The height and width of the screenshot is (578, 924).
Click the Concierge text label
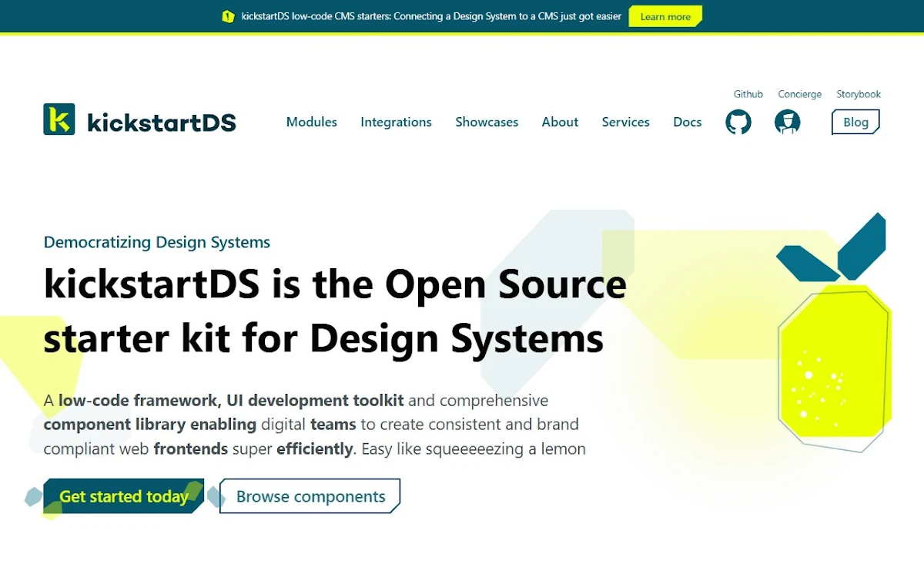(x=800, y=94)
